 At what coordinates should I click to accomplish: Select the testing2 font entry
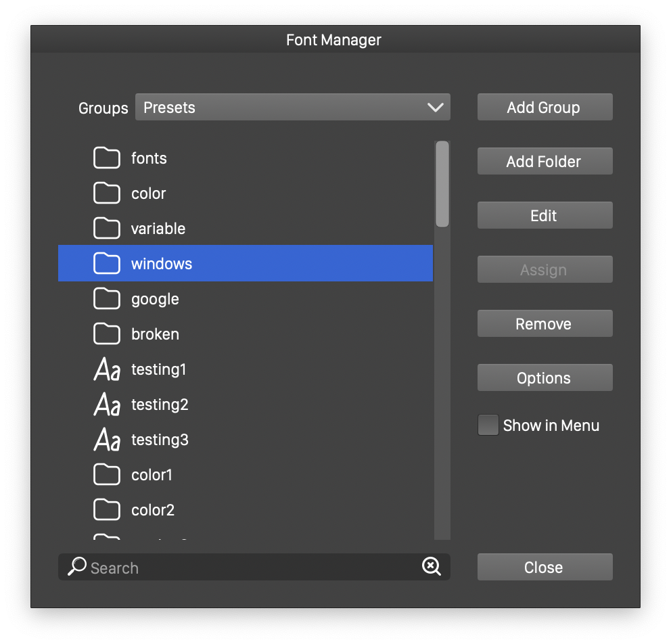160,405
